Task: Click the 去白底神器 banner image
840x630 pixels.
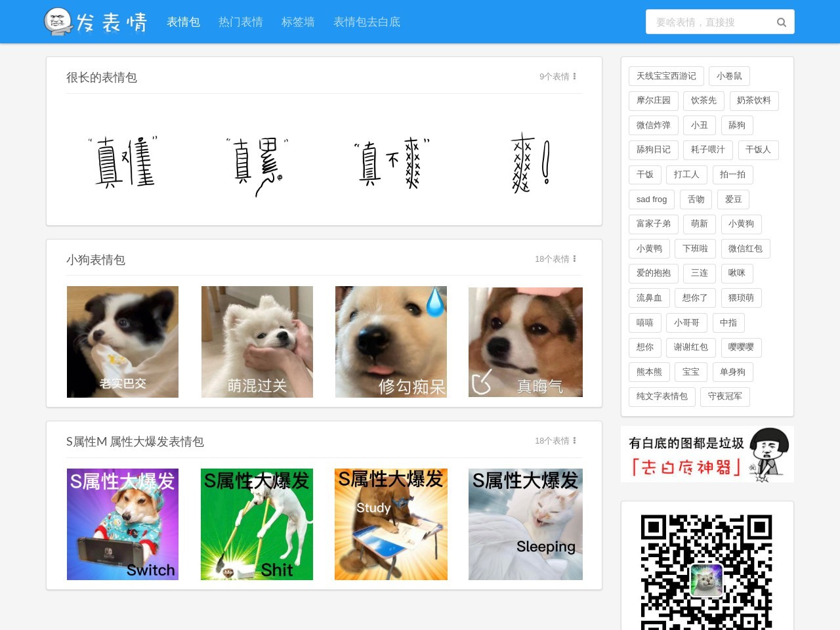Action: (x=707, y=454)
